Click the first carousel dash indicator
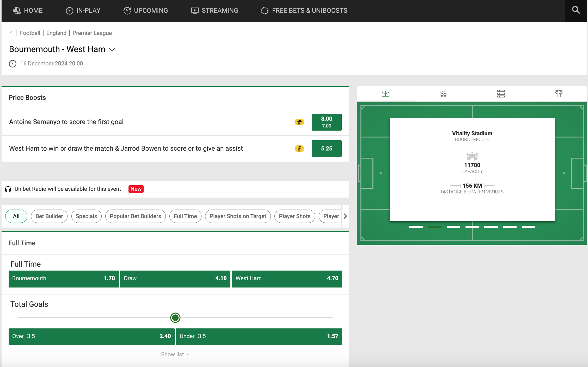Screen dimensions: 588x367 tap(416, 227)
